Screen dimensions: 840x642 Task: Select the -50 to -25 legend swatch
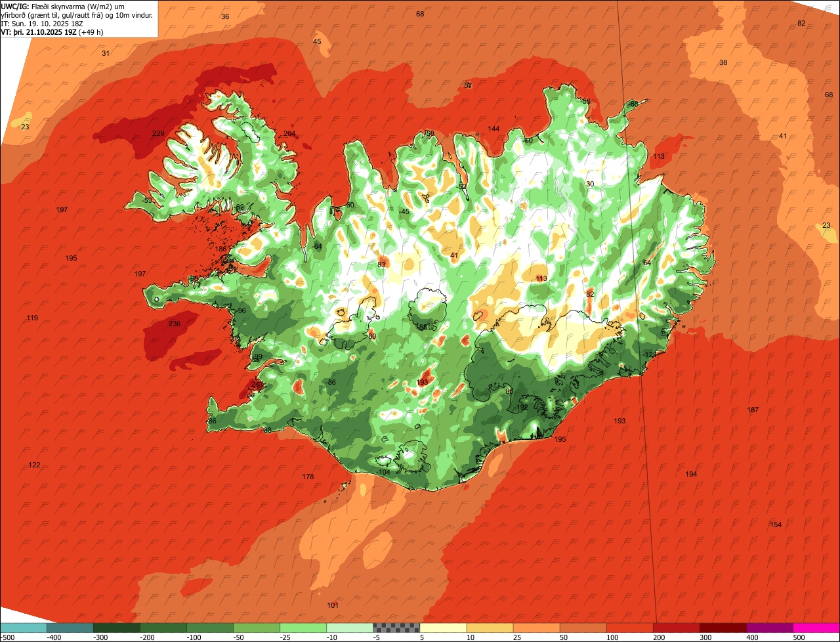tap(256, 628)
